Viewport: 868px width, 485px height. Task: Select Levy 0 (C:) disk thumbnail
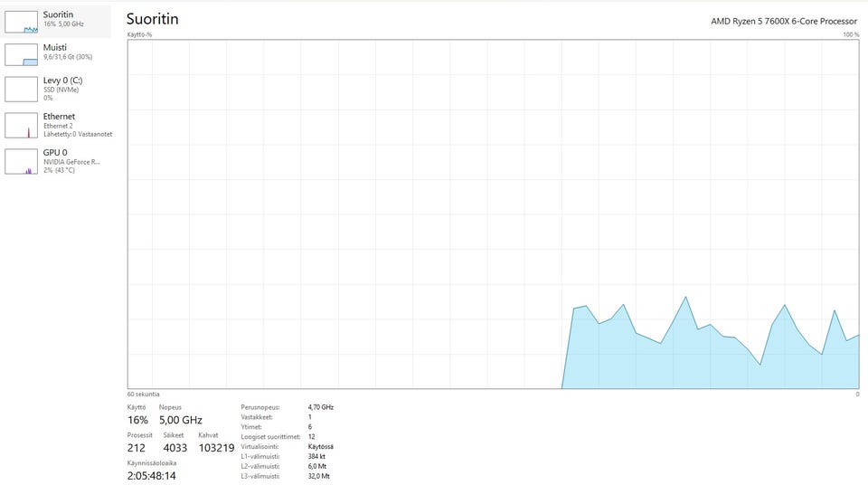point(21,90)
